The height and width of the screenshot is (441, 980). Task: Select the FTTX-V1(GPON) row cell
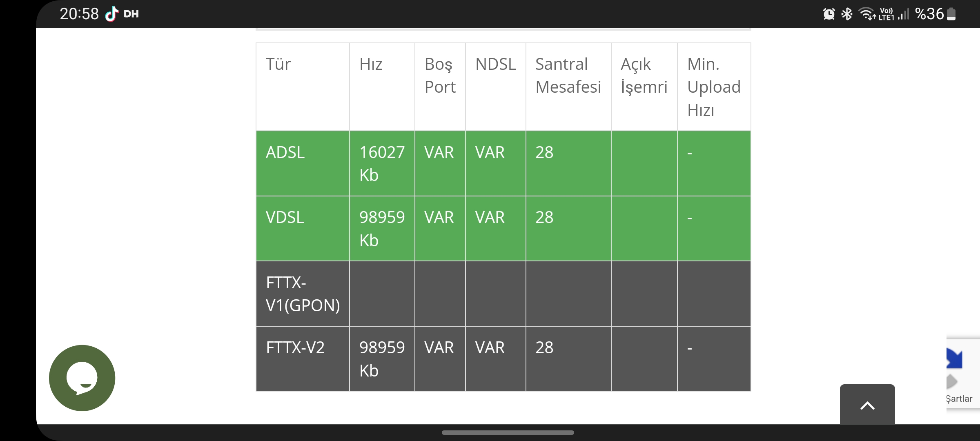pos(303,294)
